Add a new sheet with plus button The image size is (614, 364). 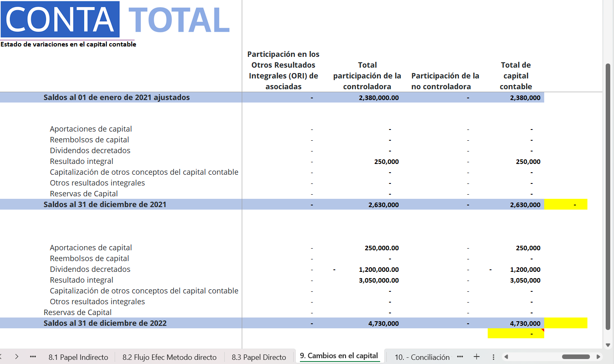(x=476, y=357)
